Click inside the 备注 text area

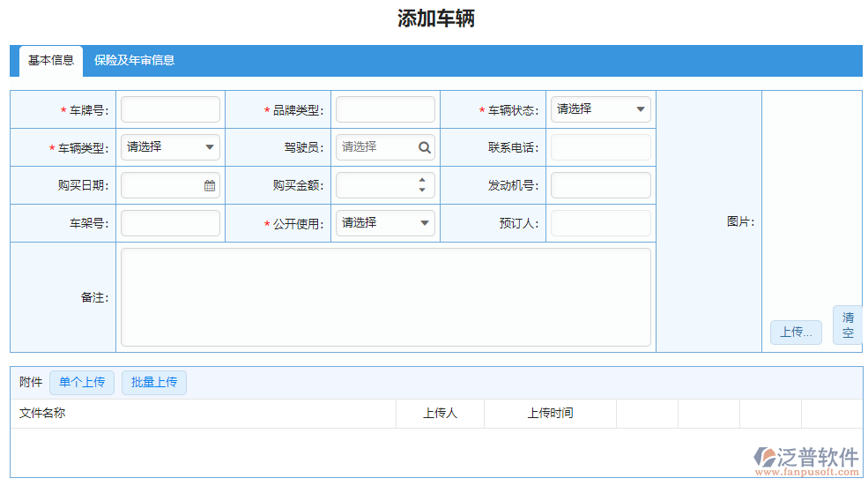click(x=385, y=297)
